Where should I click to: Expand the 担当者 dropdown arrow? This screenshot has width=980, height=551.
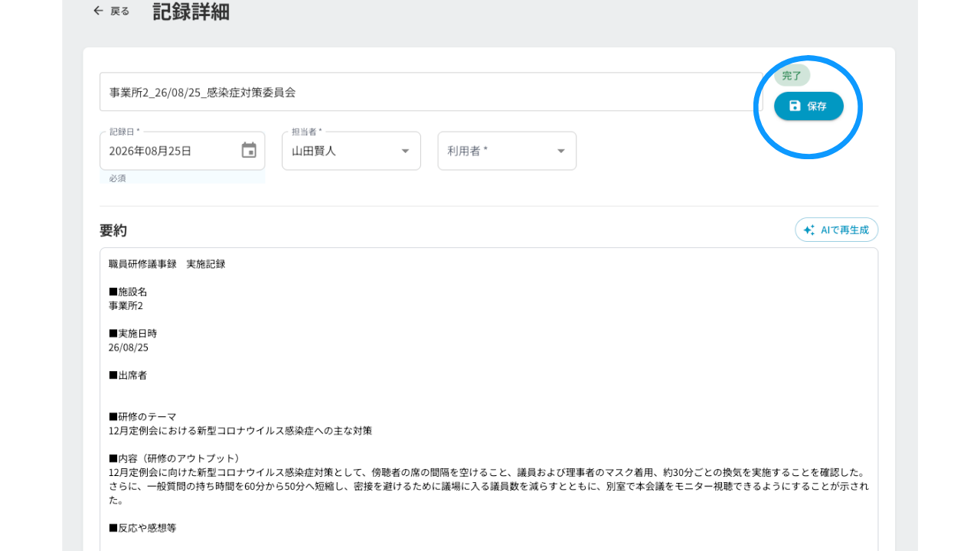click(405, 151)
